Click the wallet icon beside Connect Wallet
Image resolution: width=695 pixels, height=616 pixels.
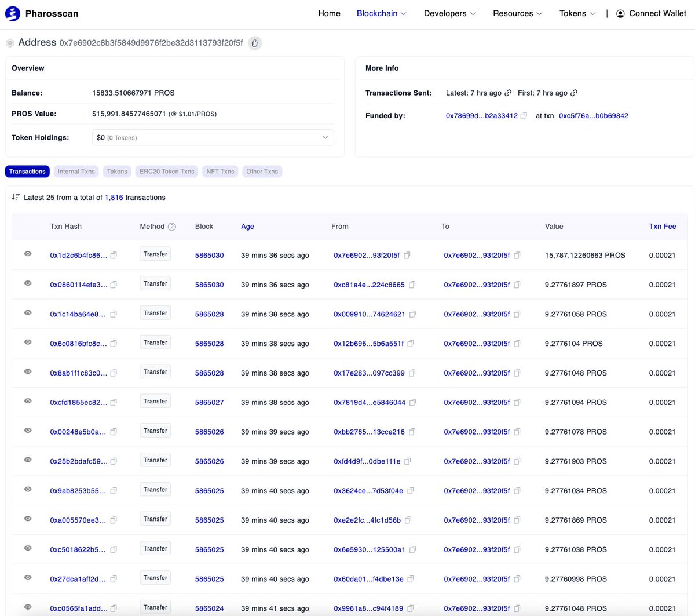click(x=620, y=13)
